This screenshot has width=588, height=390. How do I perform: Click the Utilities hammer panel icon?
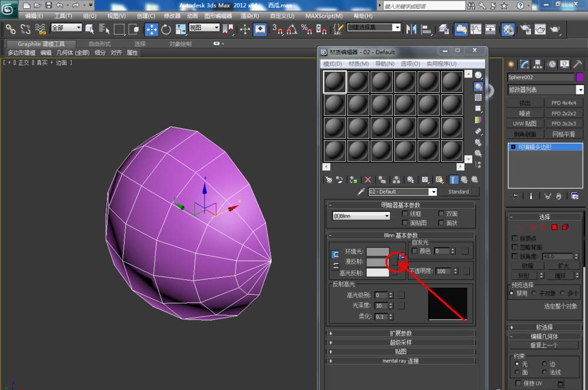coord(578,64)
